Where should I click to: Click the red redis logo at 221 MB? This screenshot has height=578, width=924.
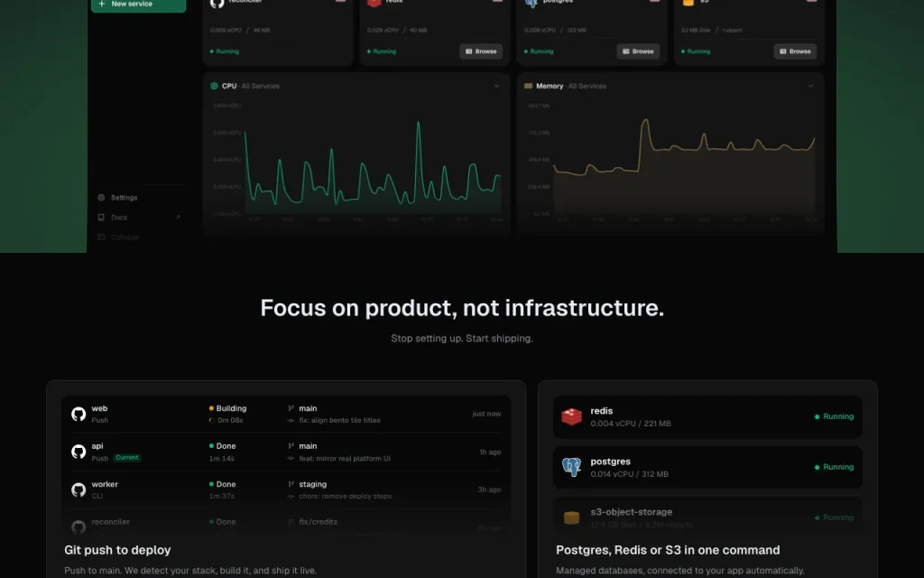pos(571,416)
